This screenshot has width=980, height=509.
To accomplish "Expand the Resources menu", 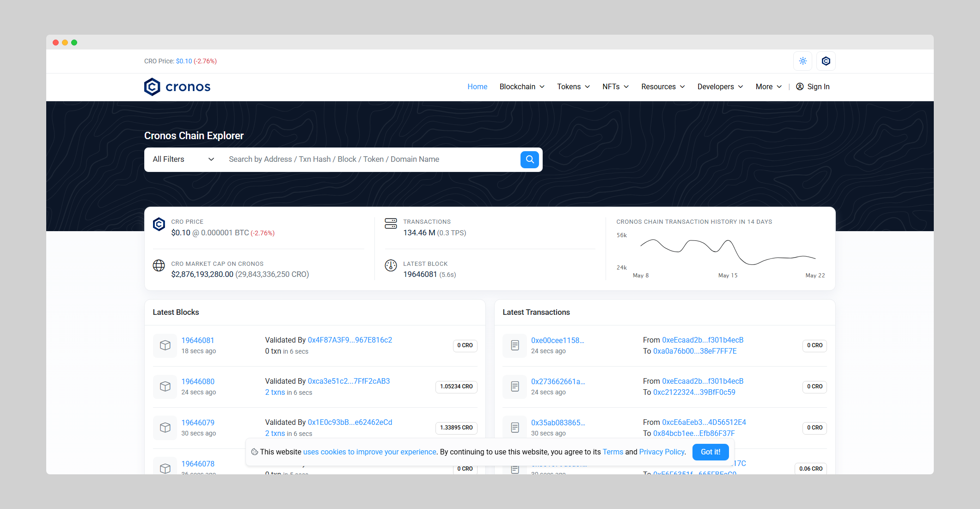I will pos(663,87).
